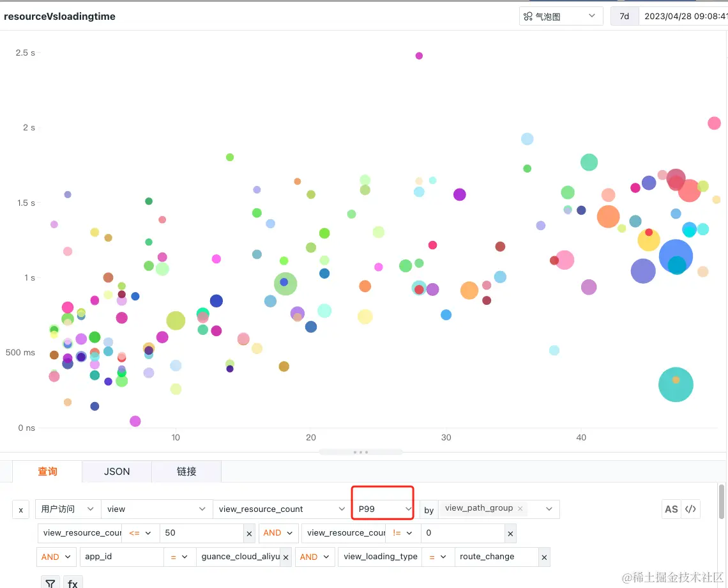Viewport: 728px width, 588px height.
Task: Open the != operator dropdown
Action: 402,533
